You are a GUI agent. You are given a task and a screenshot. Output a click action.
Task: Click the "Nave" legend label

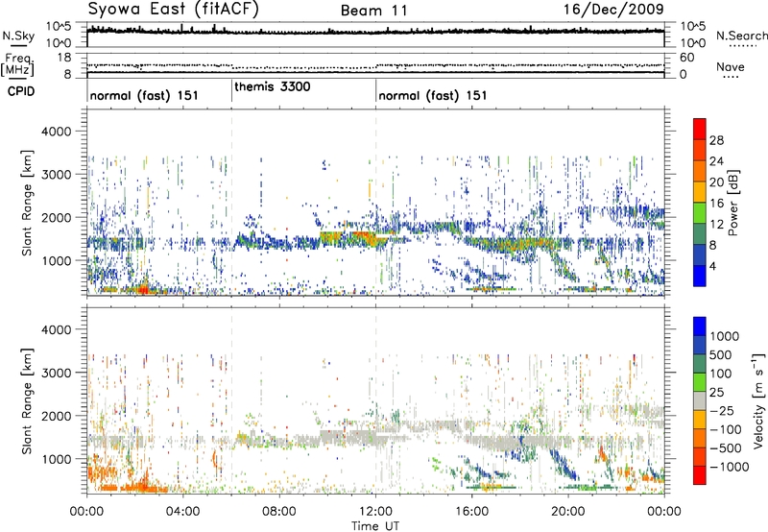731,66
